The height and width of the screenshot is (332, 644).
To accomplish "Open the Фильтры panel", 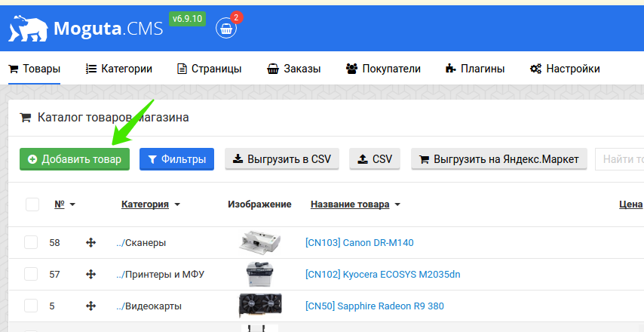I will (176, 159).
